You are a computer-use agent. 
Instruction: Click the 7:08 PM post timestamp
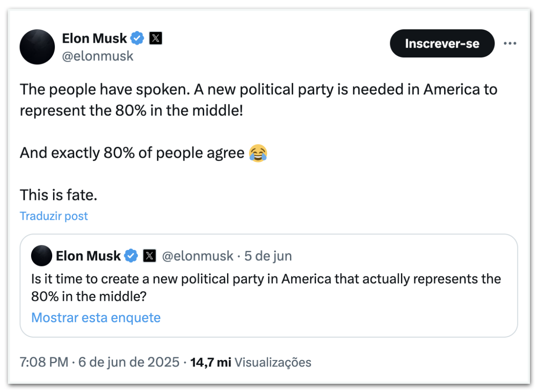tap(44, 362)
